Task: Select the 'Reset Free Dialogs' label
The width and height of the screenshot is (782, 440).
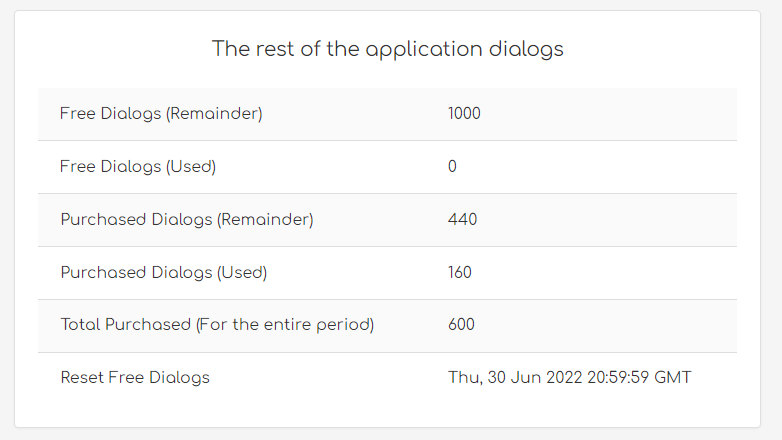Action: 135,378
